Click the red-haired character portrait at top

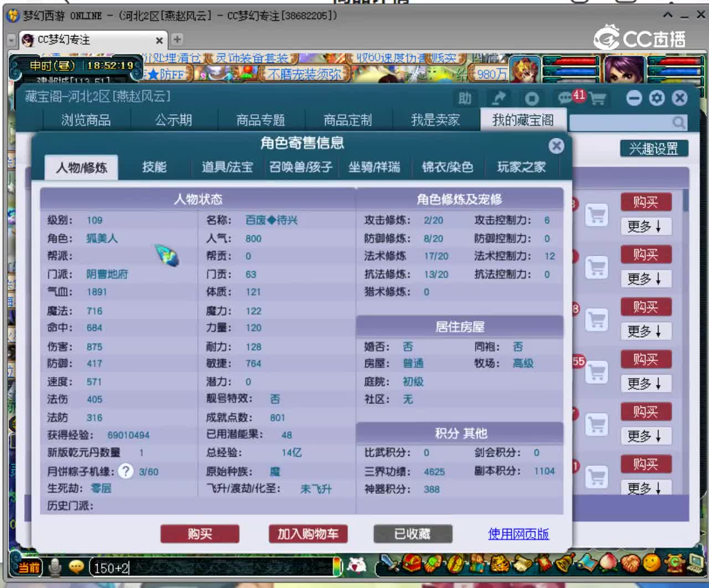[525, 69]
